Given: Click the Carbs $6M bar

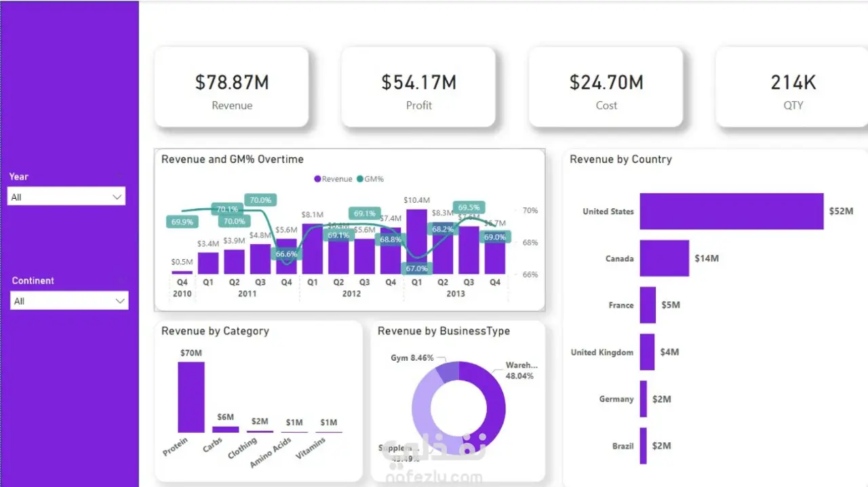Looking at the screenshot, I should 226,429.
